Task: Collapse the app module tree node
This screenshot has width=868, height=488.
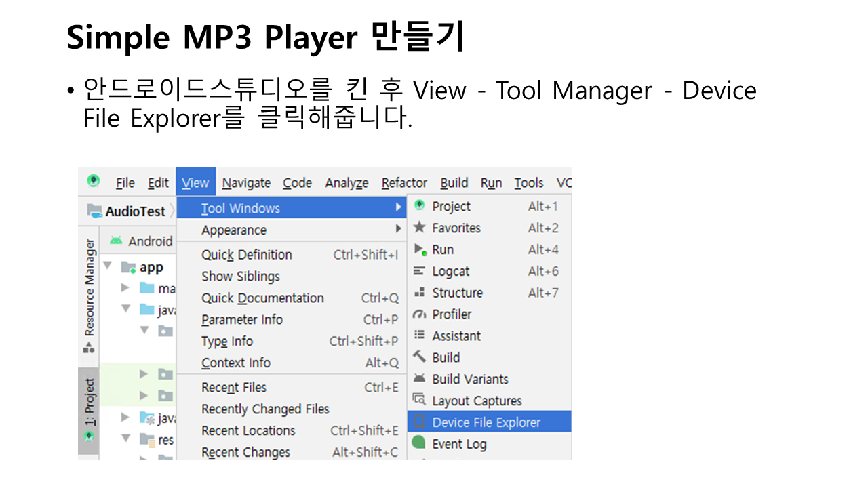Action: click(x=108, y=266)
